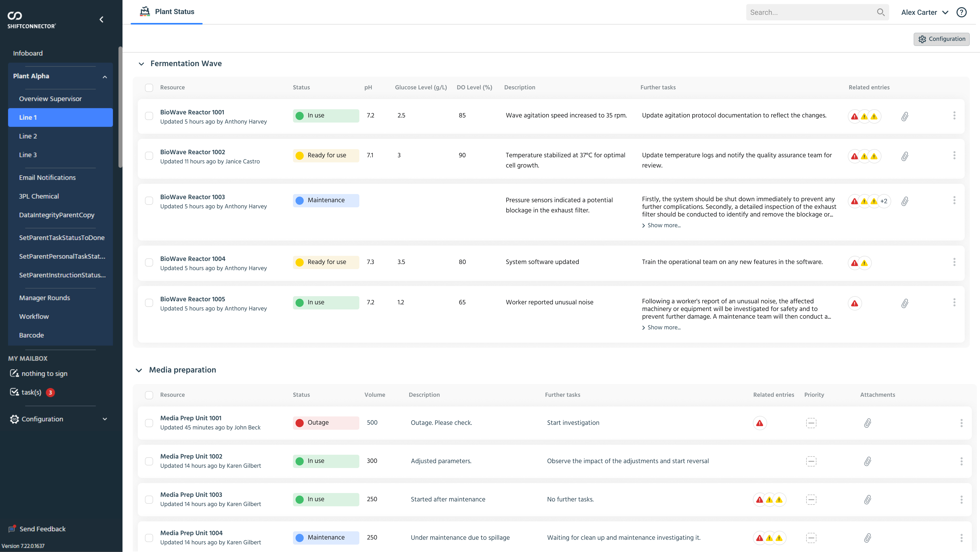Open attachment paperclip for BioWave Reactor 1002

click(905, 156)
